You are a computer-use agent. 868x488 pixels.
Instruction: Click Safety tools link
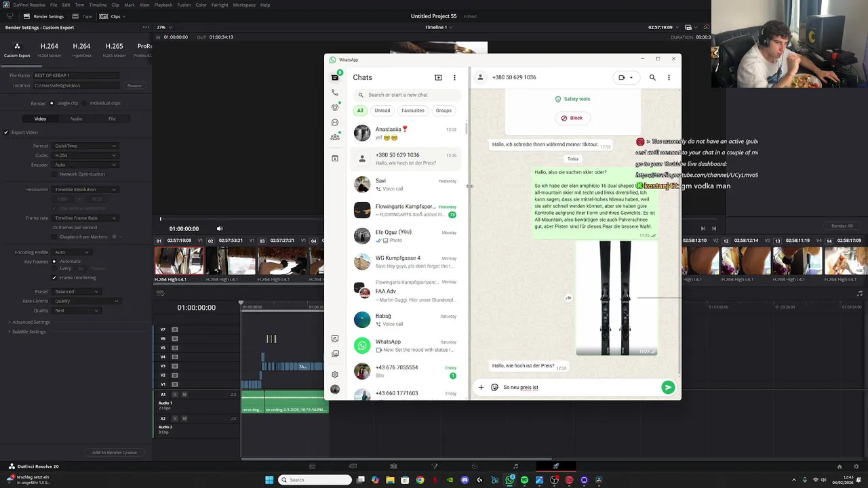pos(573,99)
